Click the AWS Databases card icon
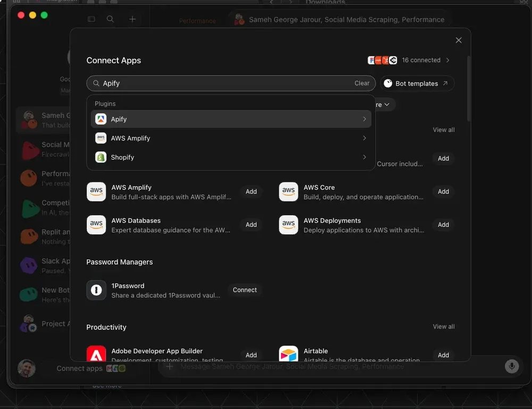The width and height of the screenshot is (532, 409). click(96, 224)
